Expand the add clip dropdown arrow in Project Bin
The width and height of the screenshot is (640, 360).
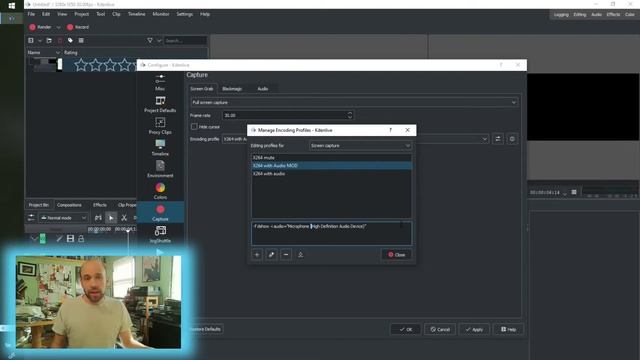(40, 40)
